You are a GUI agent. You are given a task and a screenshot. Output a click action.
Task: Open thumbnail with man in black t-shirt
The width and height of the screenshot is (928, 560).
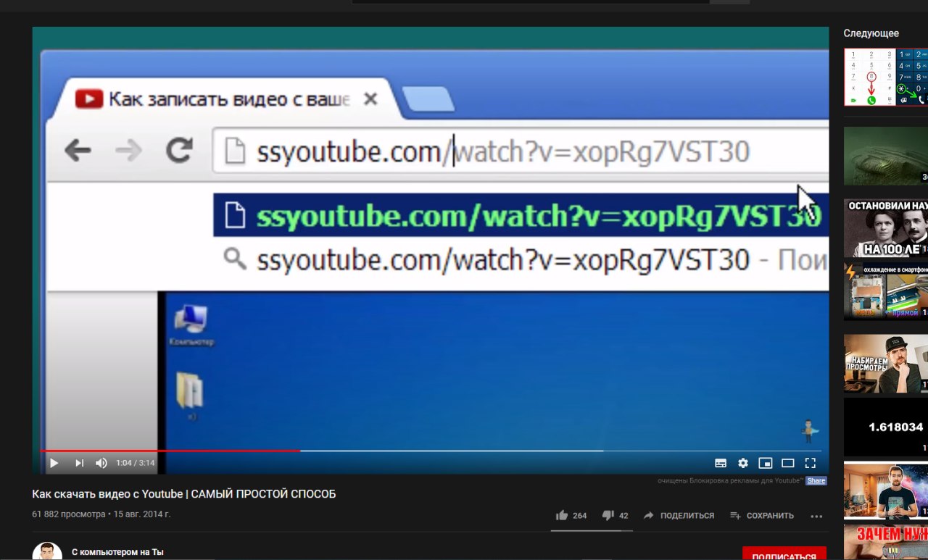(886, 491)
